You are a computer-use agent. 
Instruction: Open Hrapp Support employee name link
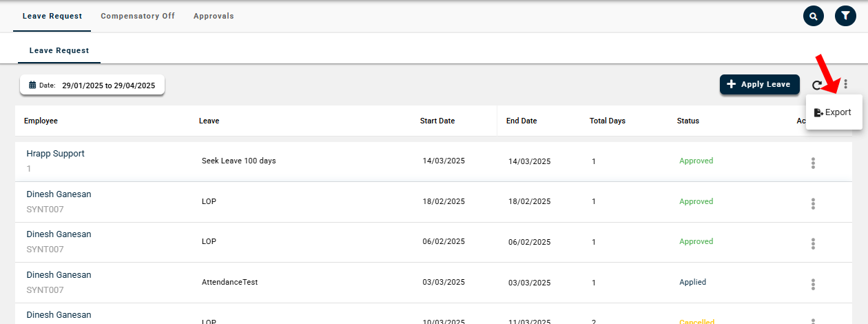55,154
